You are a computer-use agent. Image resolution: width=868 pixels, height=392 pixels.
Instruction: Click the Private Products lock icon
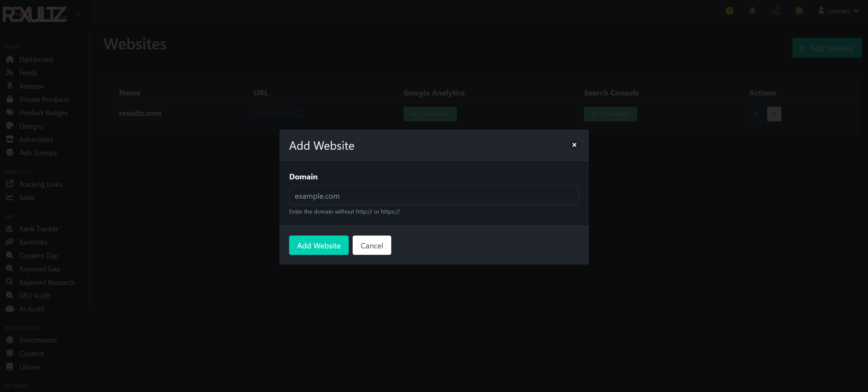[10, 99]
